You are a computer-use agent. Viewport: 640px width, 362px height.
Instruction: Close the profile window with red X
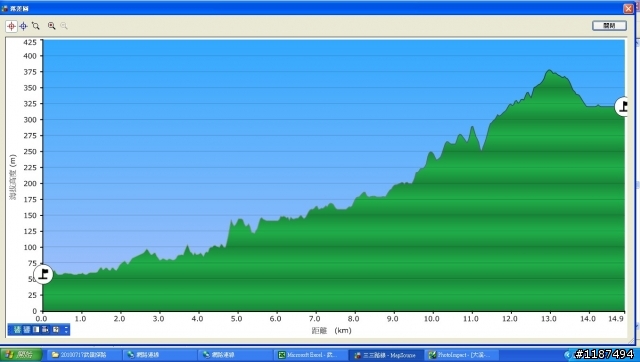628,8
